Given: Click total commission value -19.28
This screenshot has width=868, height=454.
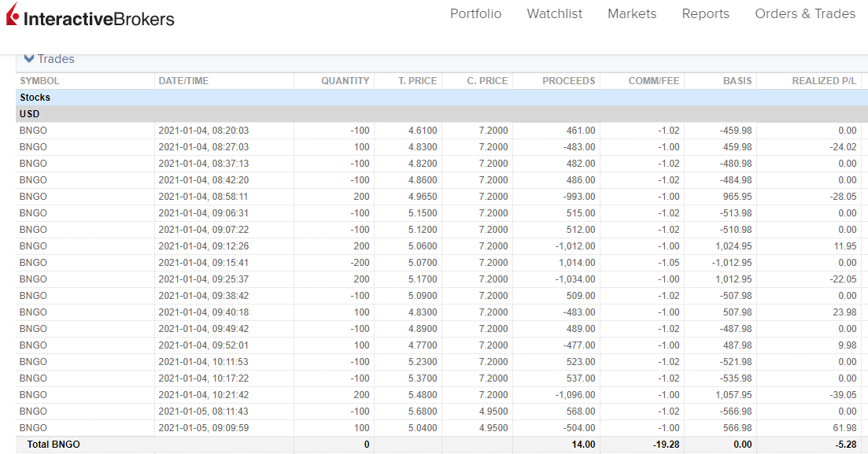Looking at the screenshot, I should 666,445.
